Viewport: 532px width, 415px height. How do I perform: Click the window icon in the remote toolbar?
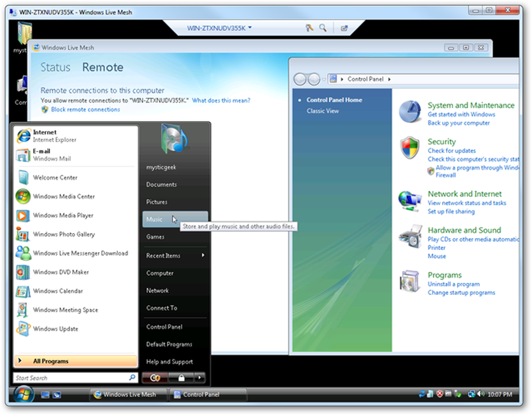tap(344, 28)
